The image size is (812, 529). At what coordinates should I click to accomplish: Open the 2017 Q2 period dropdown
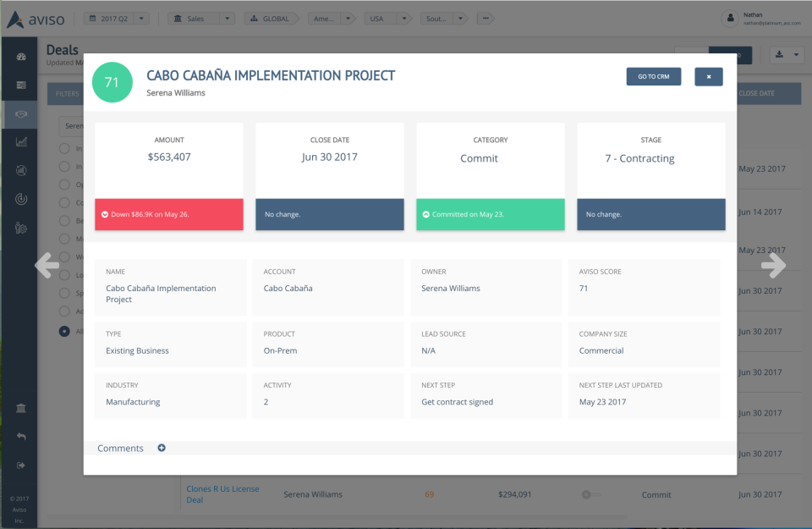point(117,19)
